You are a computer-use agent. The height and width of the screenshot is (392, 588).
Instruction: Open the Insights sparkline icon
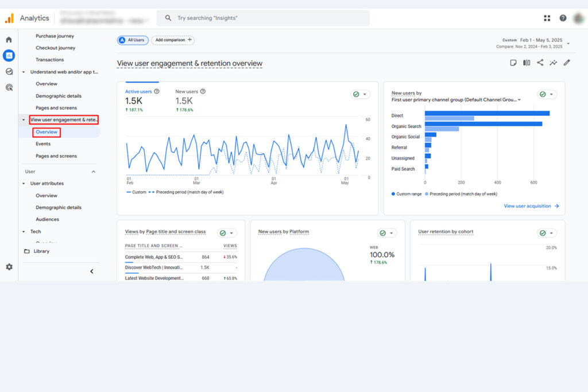tap(553, 63)
